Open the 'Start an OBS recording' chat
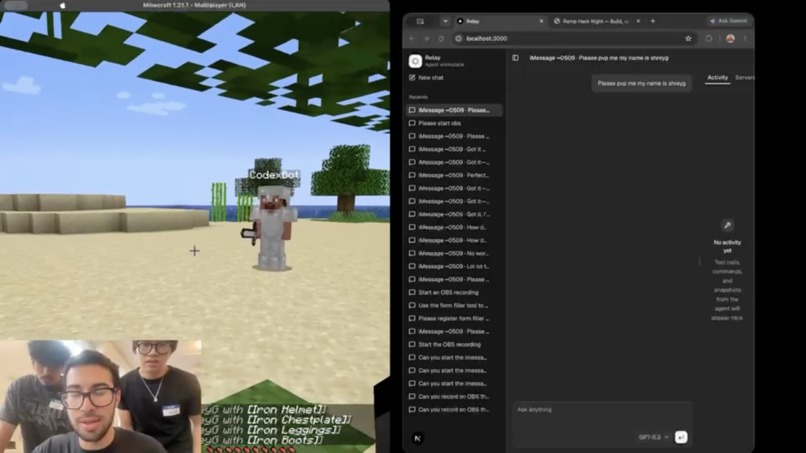806x453 pixels. pos(454,293)
